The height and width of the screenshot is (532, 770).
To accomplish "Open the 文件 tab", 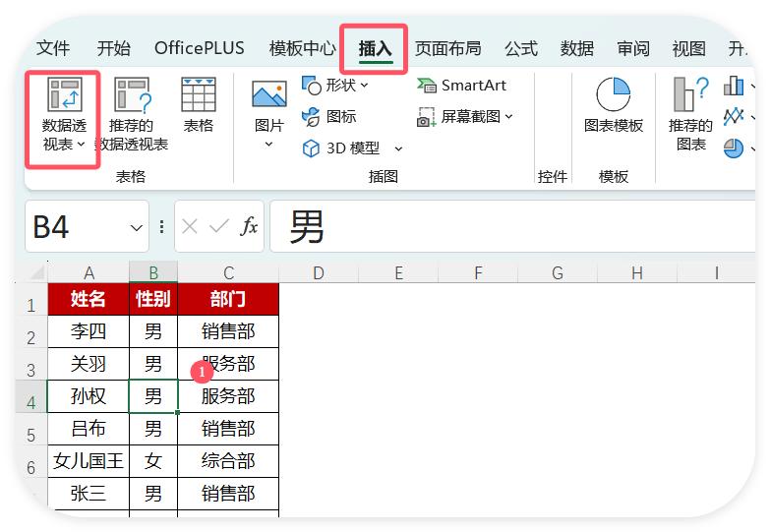I will [x=53, y=48].
